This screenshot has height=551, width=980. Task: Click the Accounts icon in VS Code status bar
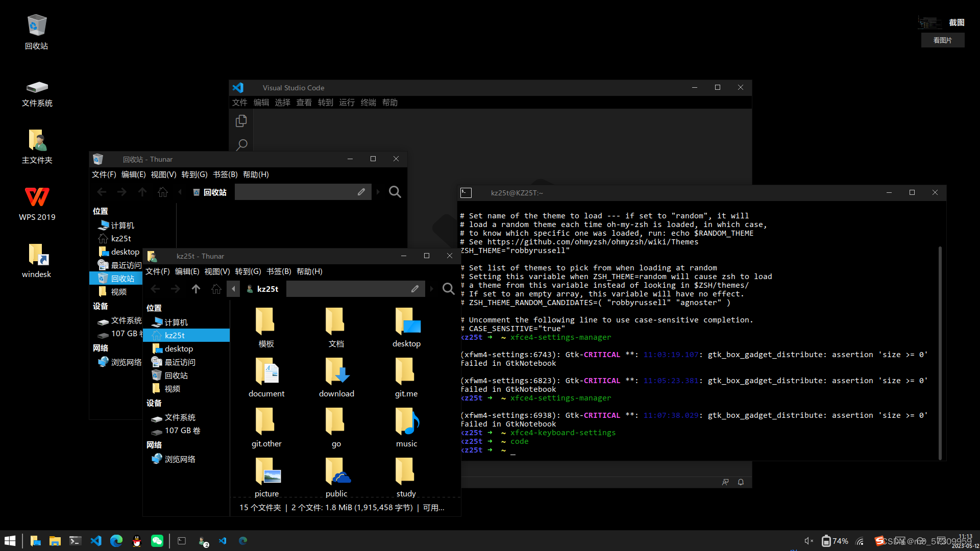(725, 482)
